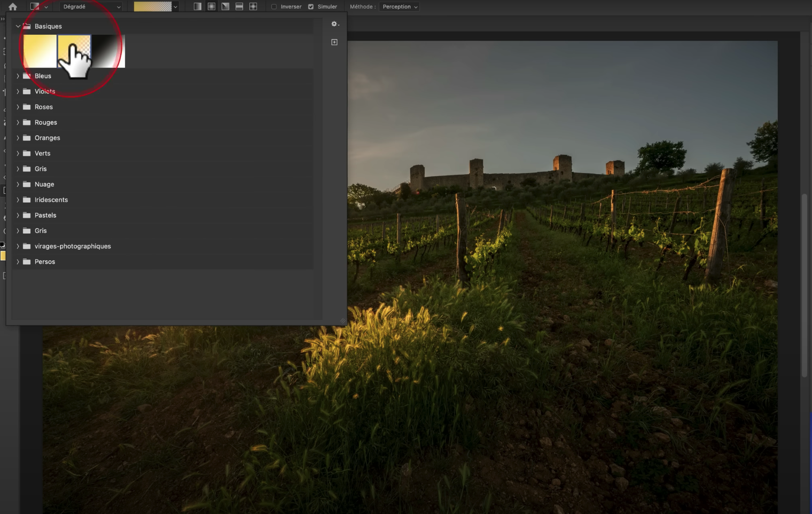Open the gradient picker gear settings menu
The width and height of the screenshot is (812, 514).
click(x=335, y=24)
